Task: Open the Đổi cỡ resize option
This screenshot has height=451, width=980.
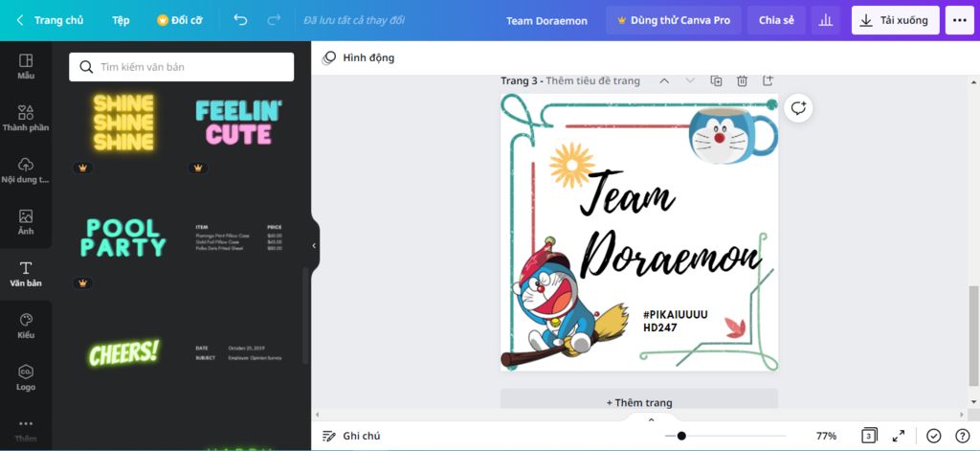Action: tap(179, 20)
